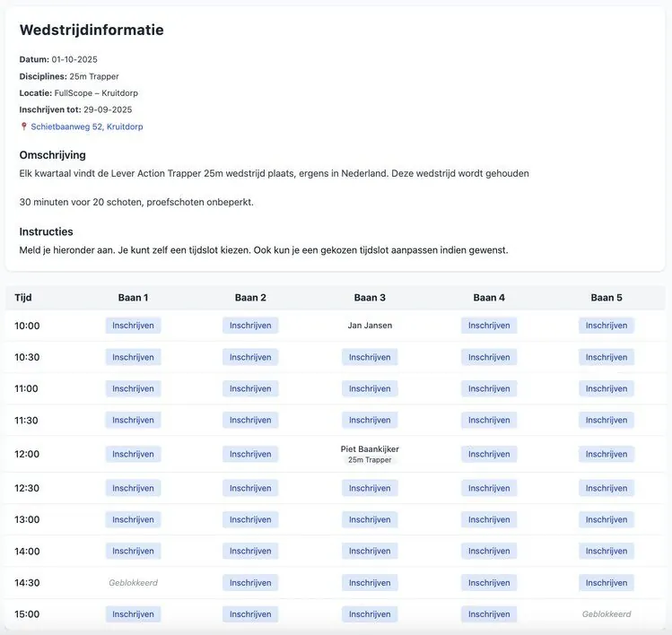Choose the 11:30 Baan 1 slot
The height and width of the screenshot is (635, 672).
[134, 421]
